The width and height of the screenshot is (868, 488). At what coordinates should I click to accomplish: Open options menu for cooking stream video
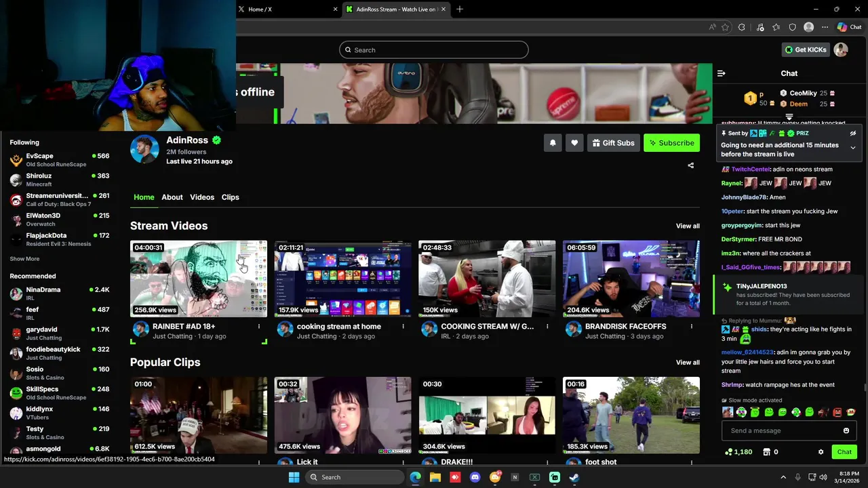click(403, 327)
